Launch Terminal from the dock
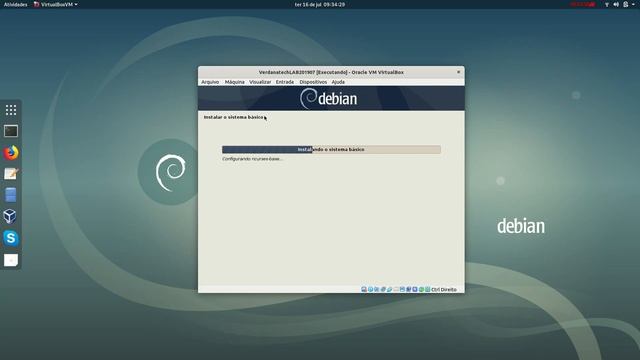The height and width of the screenshot is (360, 640). [x=11, y=131]
